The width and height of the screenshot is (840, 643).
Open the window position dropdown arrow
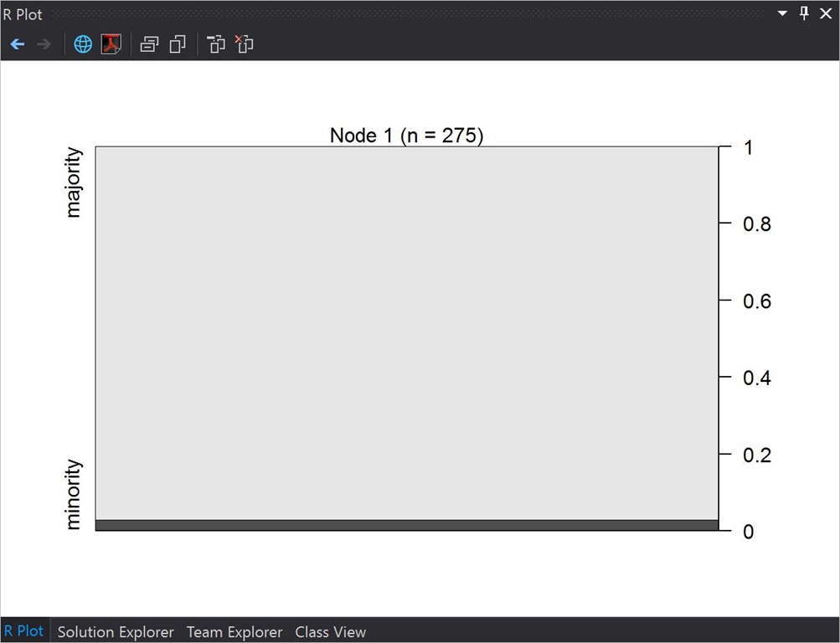(782, 14)
